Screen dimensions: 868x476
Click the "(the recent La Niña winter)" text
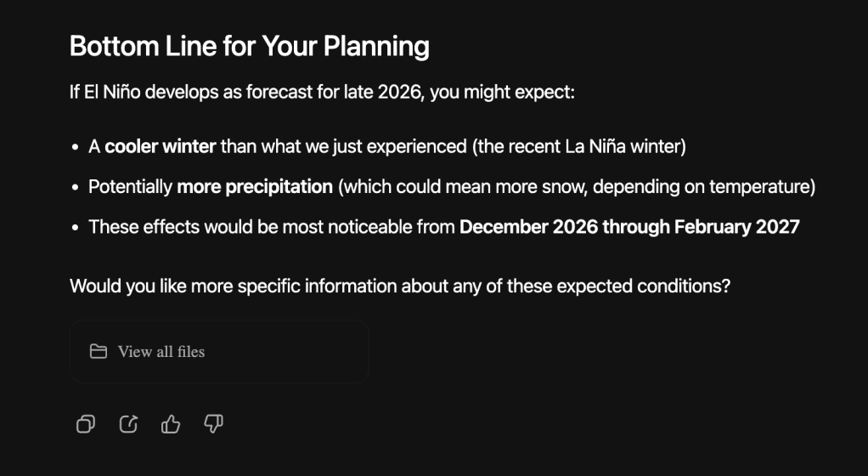point(578,146)
